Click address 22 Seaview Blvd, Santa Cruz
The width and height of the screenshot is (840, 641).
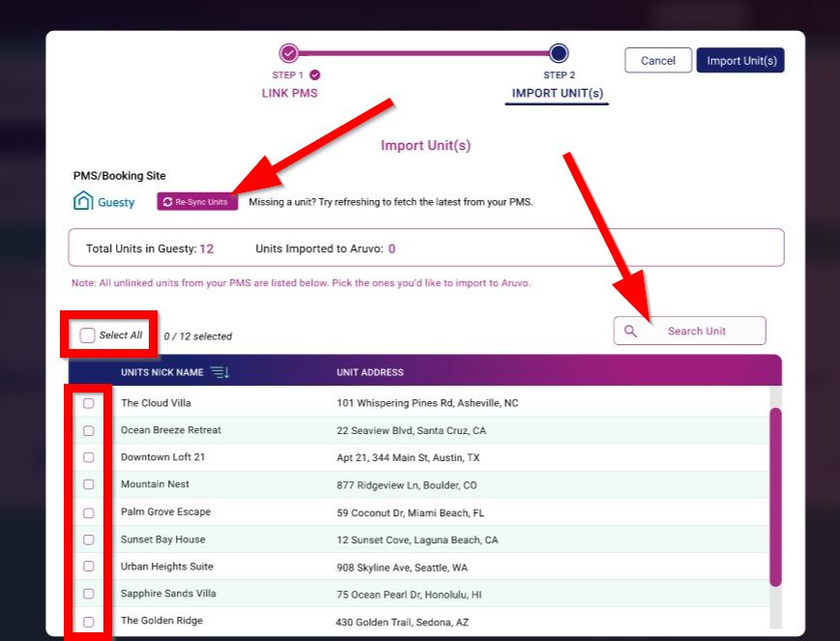pos(412,430)
